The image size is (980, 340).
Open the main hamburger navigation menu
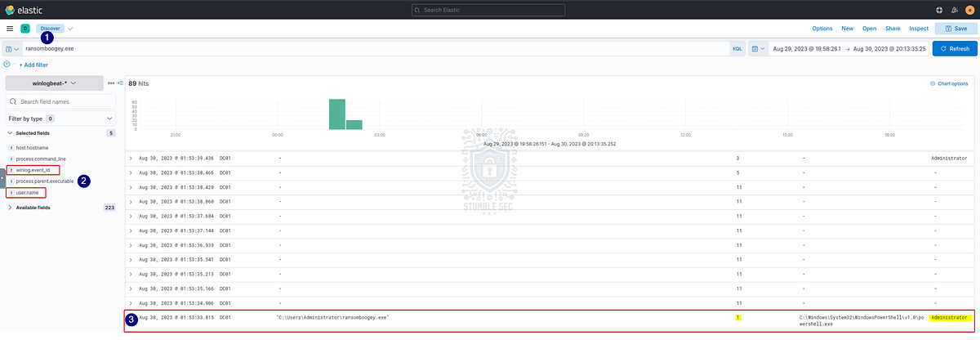pos(10,29)
